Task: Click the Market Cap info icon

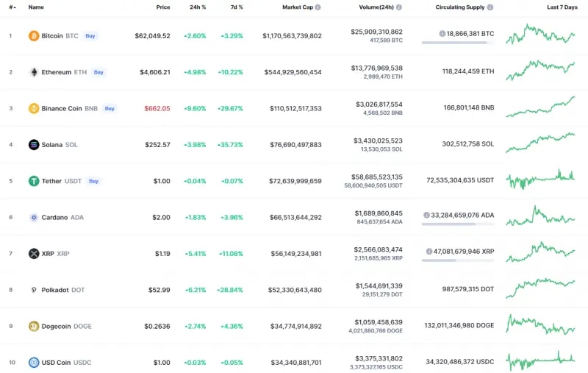Action: tap(318, 7)
